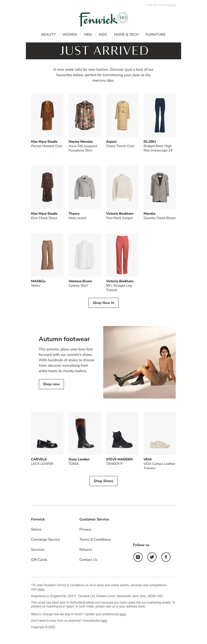Viewport: 207px width, 644px height.
Task: Go to the FURNITURE category
Action: pyautogui.click(x=156, y=34)
